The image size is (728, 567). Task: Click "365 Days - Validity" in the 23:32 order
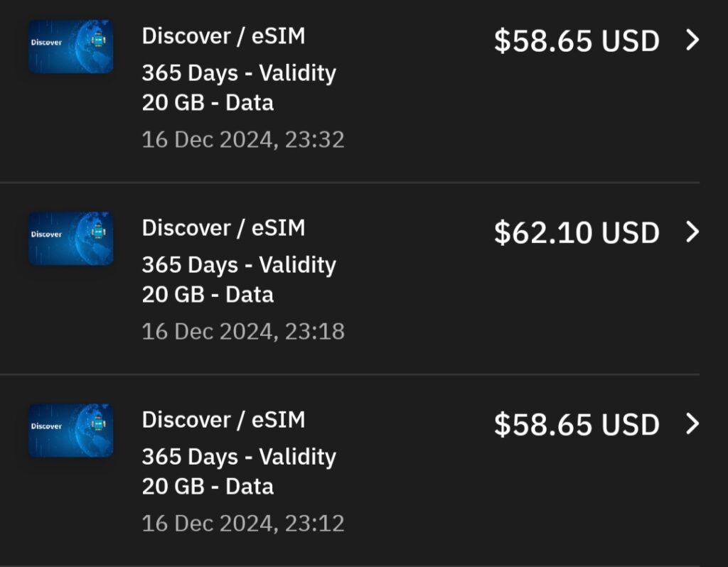pos(239,73)
